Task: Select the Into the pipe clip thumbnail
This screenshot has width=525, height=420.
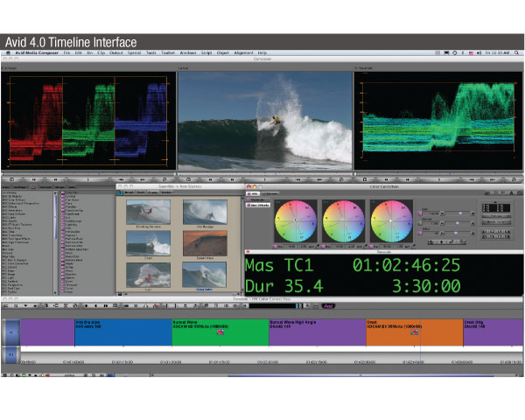Action: 205,212
